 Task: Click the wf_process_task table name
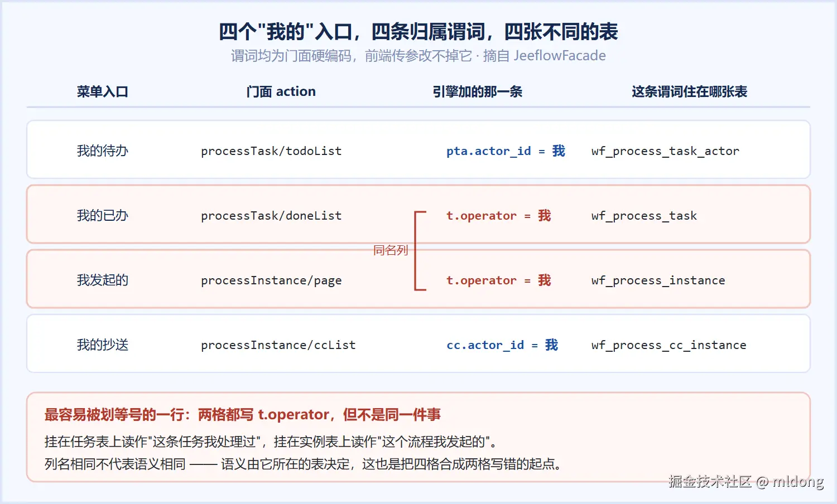[644, 216]
